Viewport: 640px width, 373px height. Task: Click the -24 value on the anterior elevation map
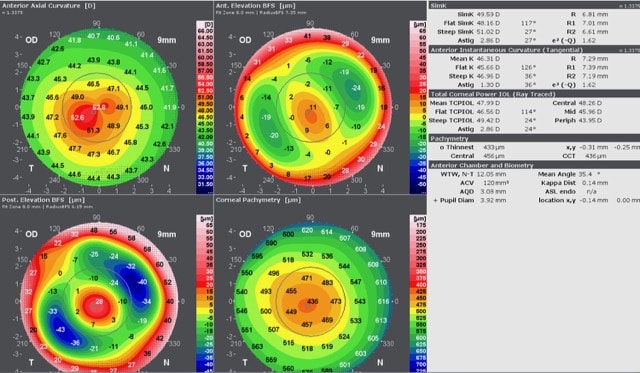coord(356,88)
